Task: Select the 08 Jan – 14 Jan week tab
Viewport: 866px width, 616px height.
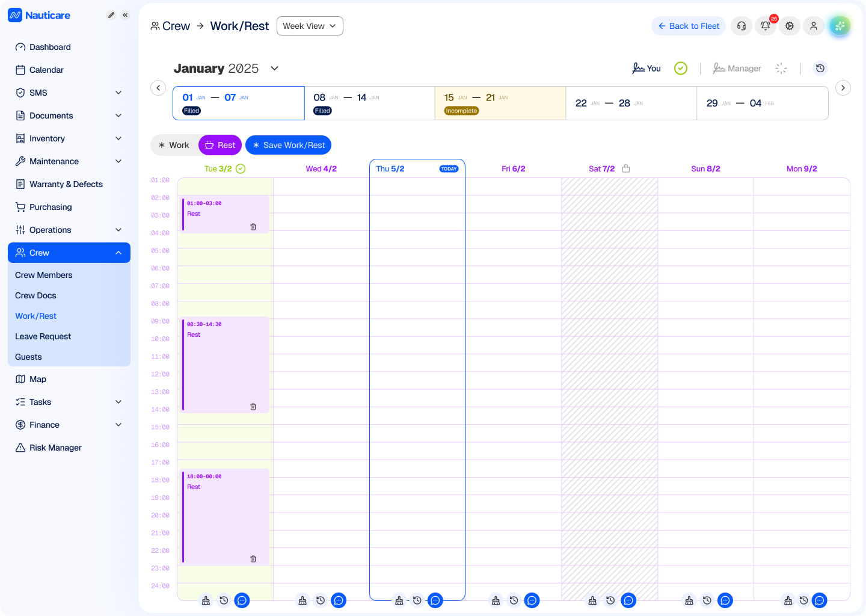Action: tap(370, 103)
